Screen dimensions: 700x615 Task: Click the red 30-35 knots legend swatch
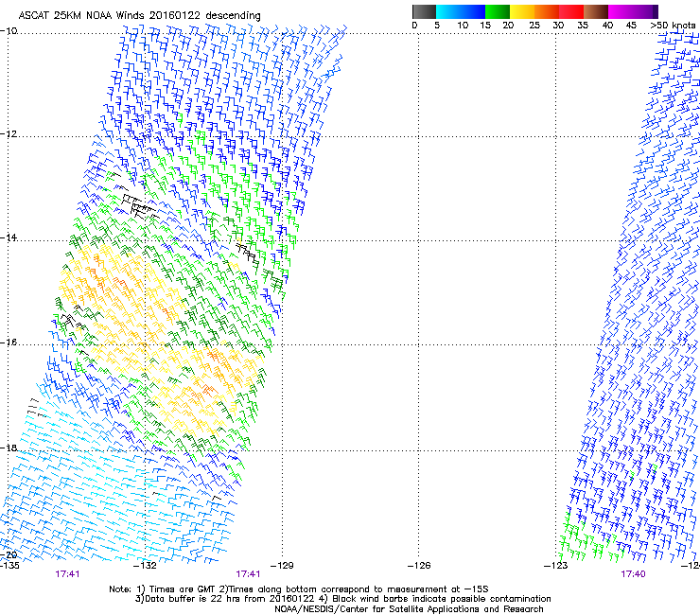click(571, 11)
